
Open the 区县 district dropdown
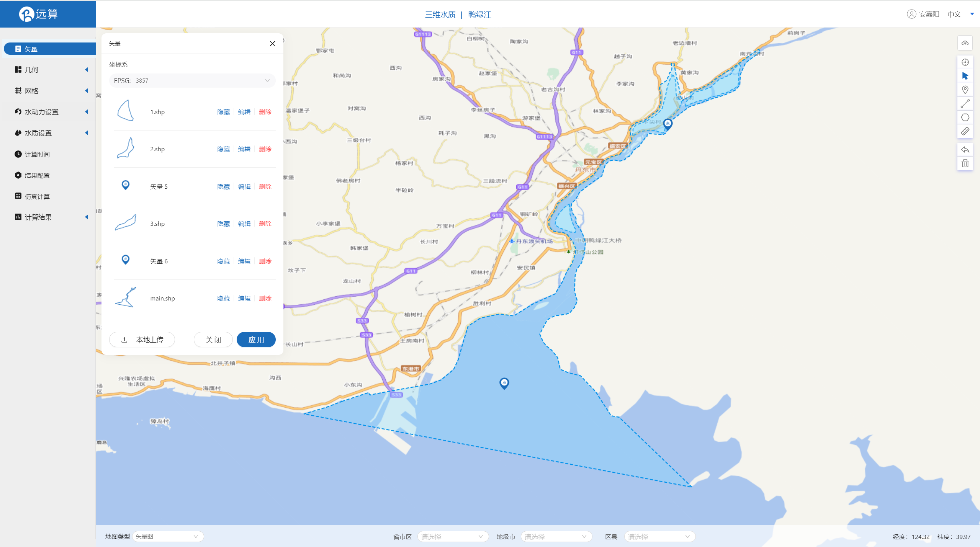[659, 537]
